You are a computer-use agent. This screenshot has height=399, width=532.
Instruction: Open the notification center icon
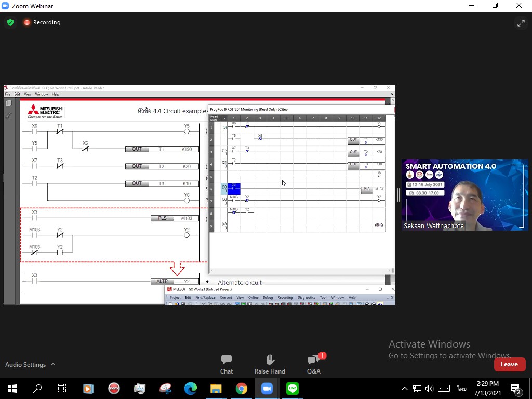516,389
